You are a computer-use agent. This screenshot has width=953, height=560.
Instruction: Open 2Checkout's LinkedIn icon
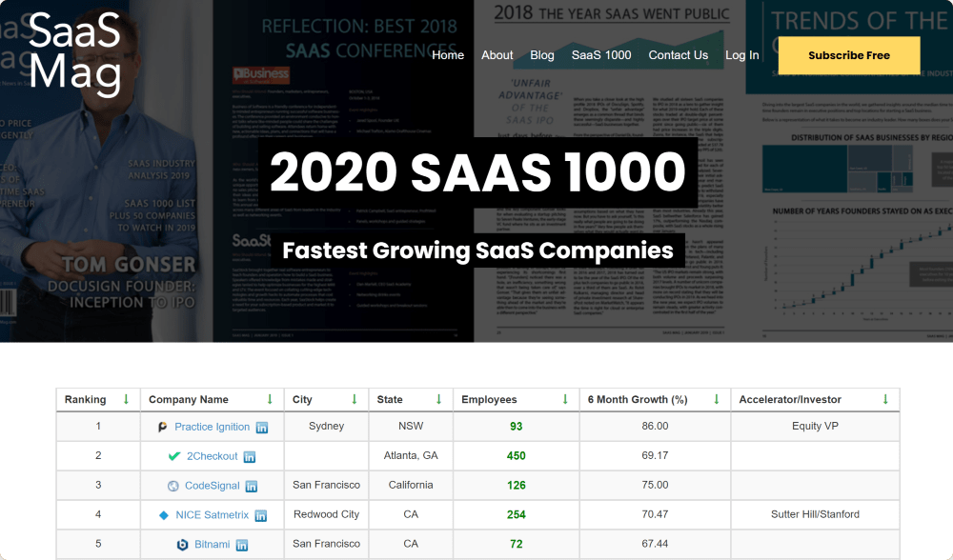tap(249, 457)
